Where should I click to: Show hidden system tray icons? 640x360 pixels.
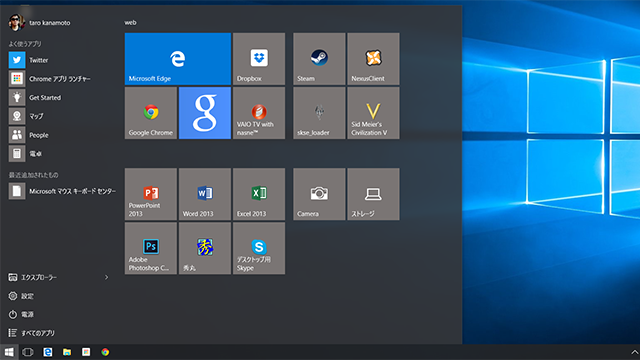pos(635,352)
